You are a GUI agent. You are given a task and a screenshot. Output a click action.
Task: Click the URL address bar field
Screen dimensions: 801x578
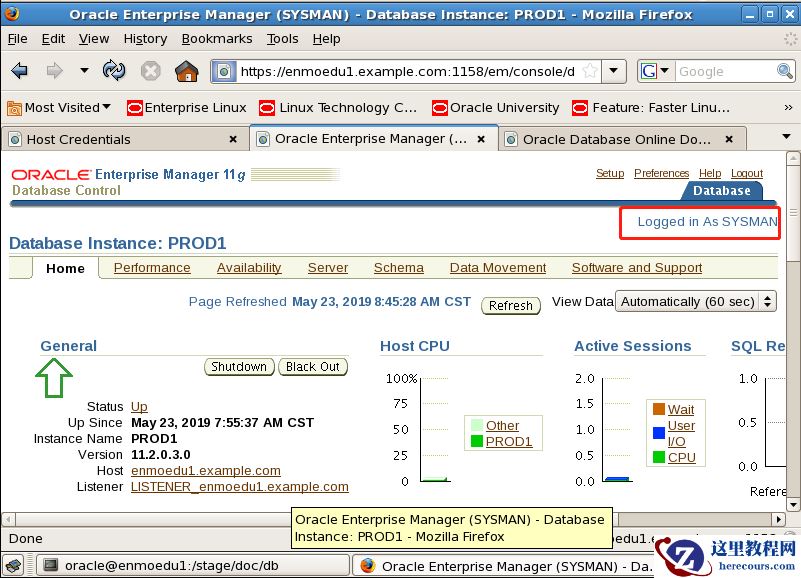(400, 71)
